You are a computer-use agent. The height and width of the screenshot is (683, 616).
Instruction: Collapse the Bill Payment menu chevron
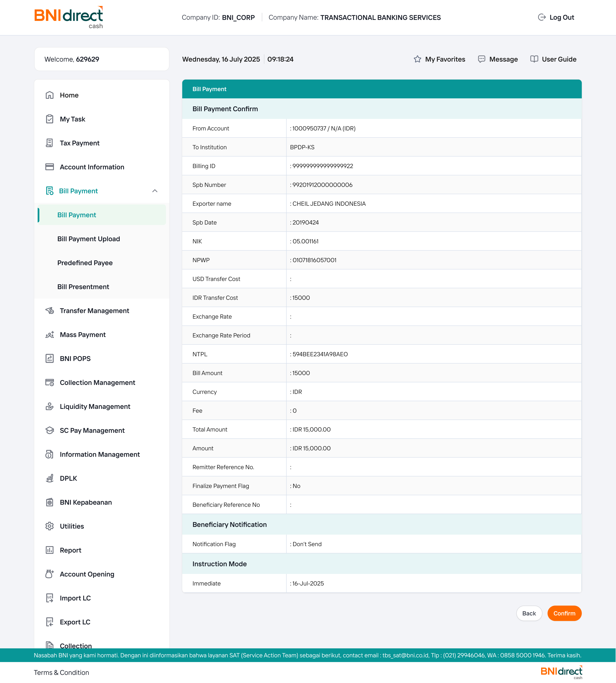point(155,191)
